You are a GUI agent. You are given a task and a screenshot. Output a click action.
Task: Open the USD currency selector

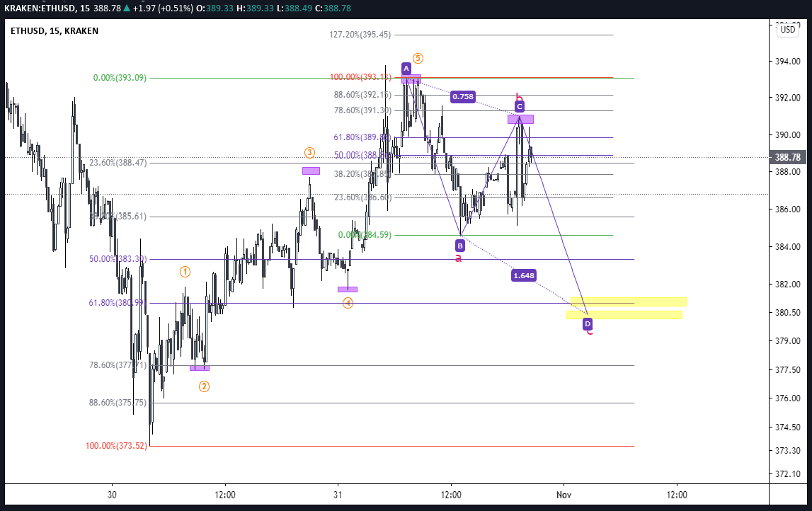[787, 30]
